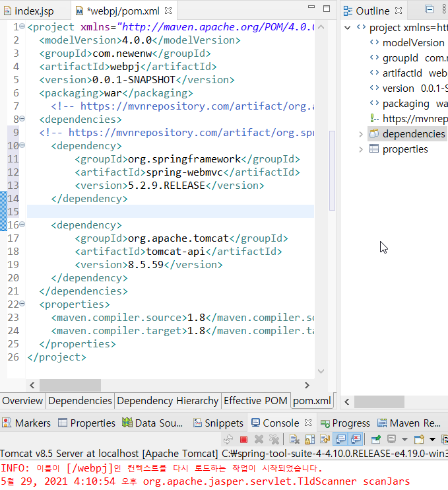Image resolution: width=448 pixels, height=490 pixels.
Task: Click Collapse All icon in Outline toolbar
Action: pos(430,9)
